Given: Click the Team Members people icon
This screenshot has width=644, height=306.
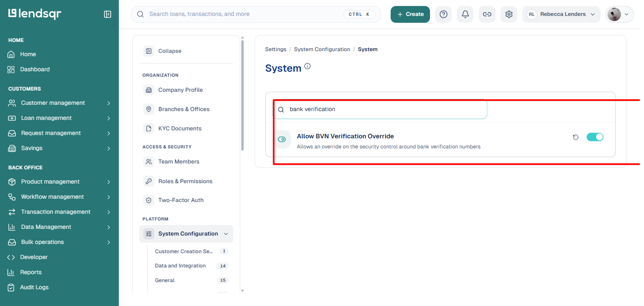Looking at the screenshot, I should [149, 162].
